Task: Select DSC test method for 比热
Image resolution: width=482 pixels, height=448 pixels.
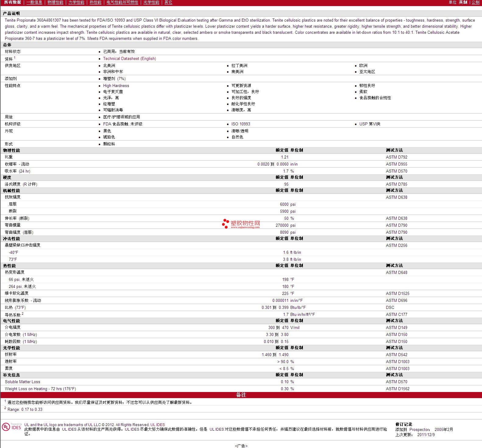Action: (x=390, y=307)
